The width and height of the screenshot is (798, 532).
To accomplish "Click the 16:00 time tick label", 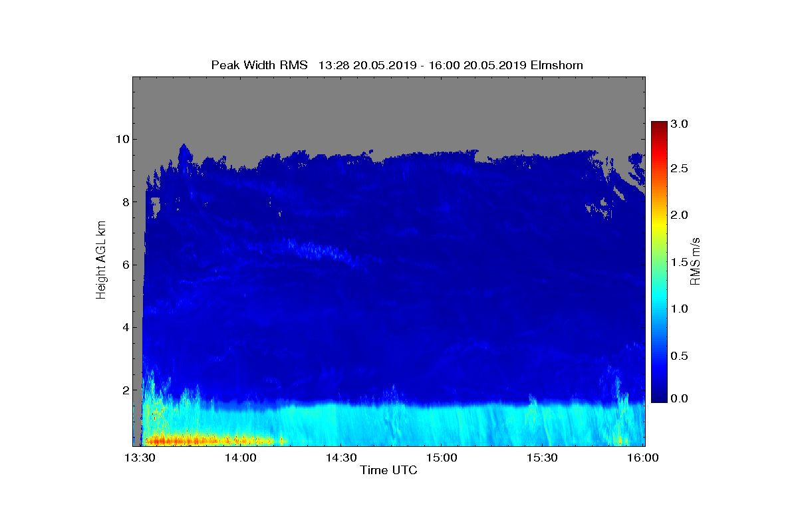I will 643,458.
